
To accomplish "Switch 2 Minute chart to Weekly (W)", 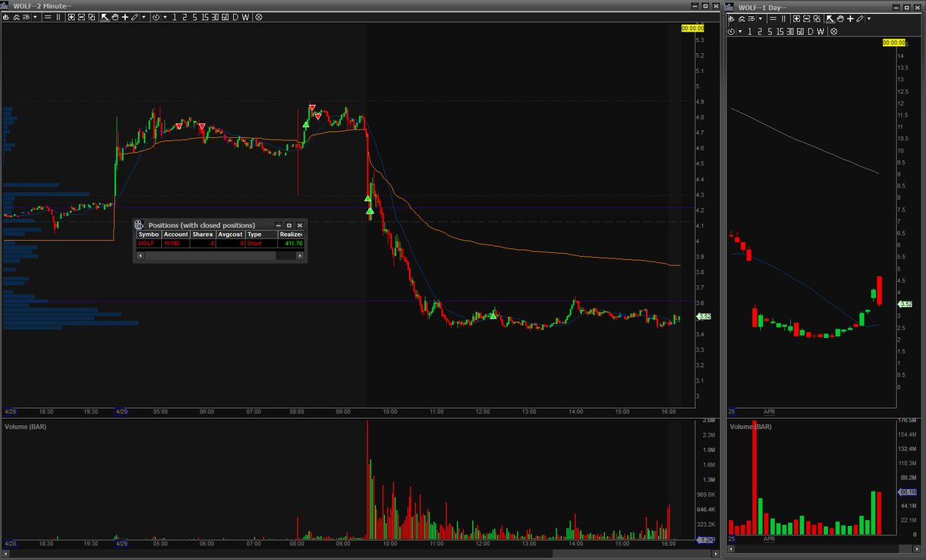I will [245, 17].
